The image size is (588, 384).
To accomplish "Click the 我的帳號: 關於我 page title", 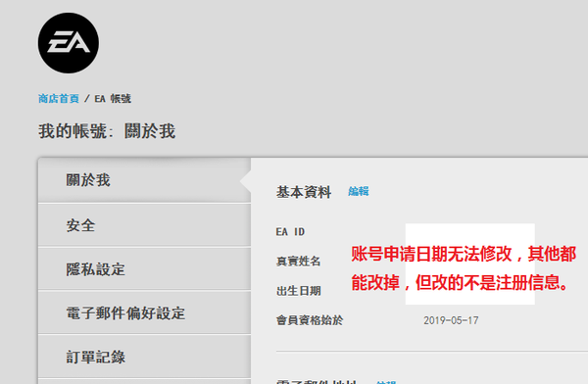I will pyautogui.click(x=107, y=131).
